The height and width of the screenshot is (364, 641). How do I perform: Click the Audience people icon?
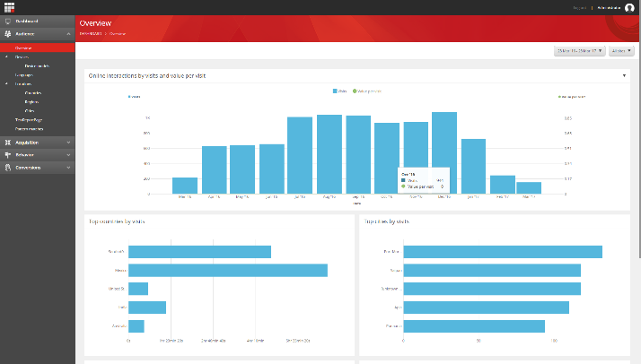click(x=8, y=34)
